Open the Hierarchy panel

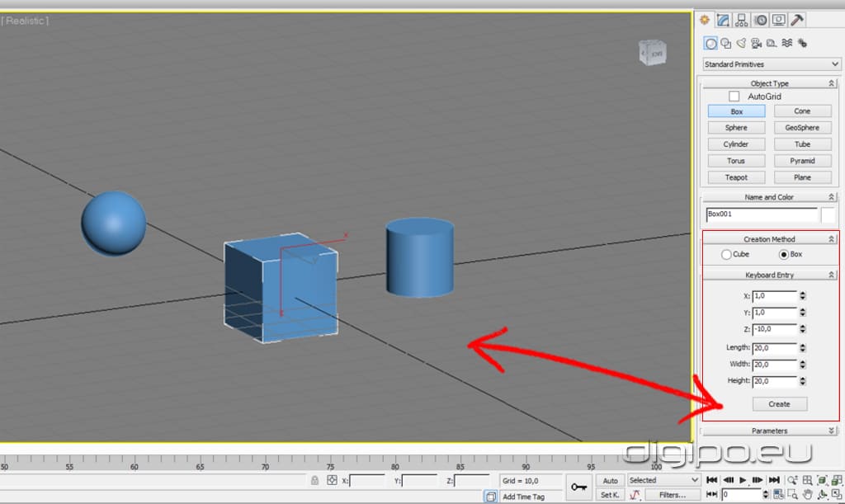[742, 20]
